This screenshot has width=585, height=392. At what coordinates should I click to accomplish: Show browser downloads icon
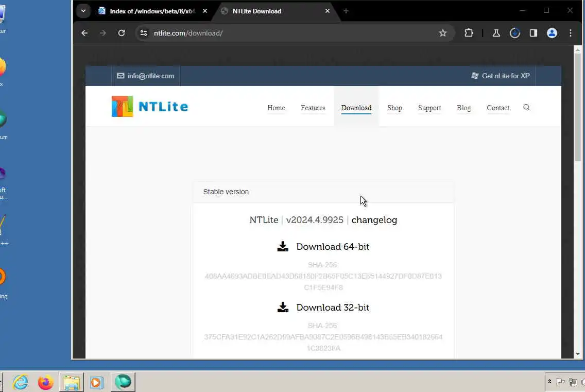[515, 33]
